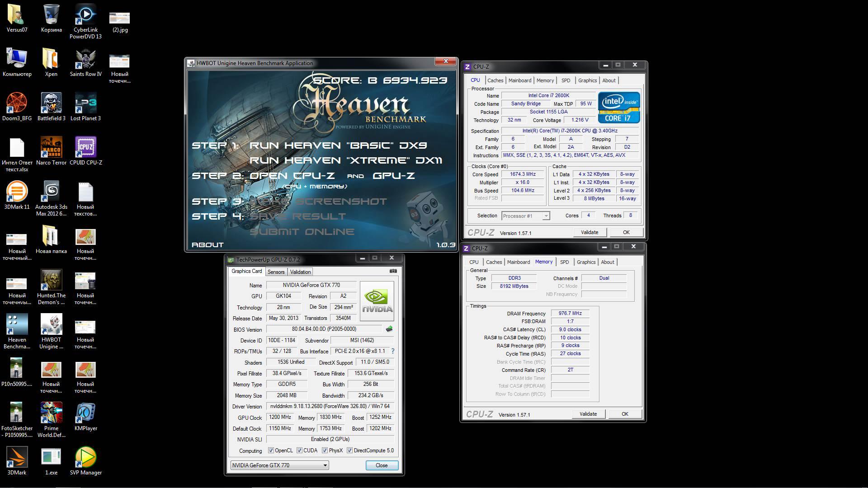868x488 pixels.
Task: Open Mainboard tab in upper CPU-Z window
Action: [520, 80]
